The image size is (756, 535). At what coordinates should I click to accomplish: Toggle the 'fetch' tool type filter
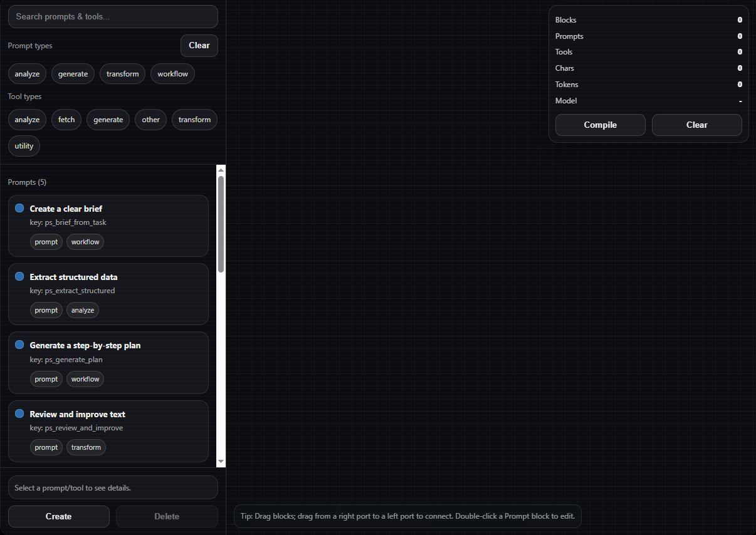(x=66, y=119)
